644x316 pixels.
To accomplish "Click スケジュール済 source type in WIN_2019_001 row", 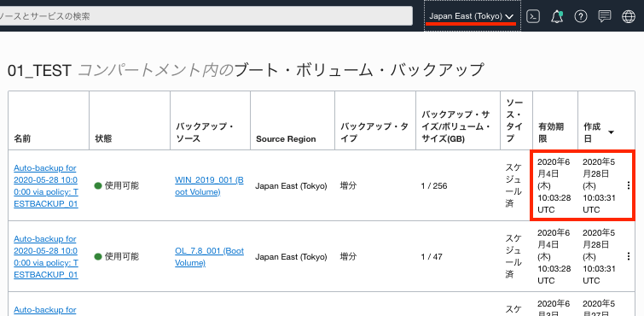I will tap(513, 185).
